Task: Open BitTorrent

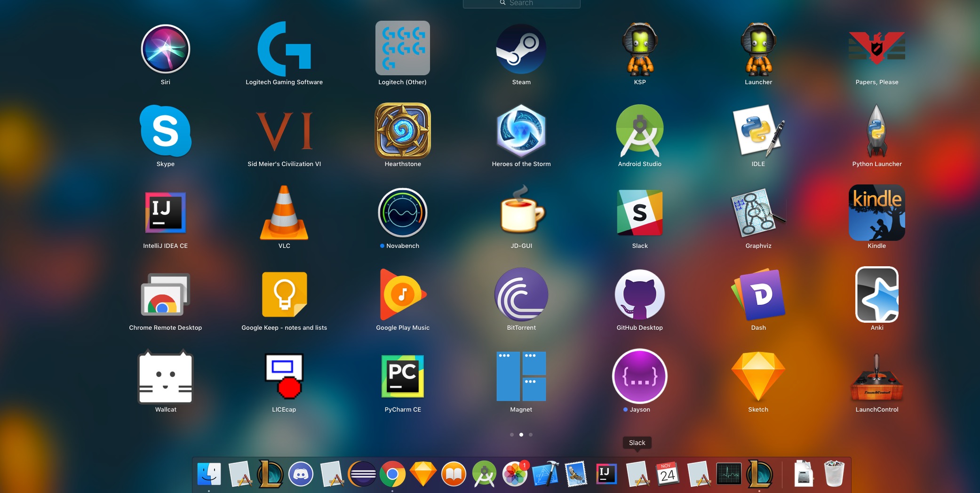Action: click(x=521, y=294)
